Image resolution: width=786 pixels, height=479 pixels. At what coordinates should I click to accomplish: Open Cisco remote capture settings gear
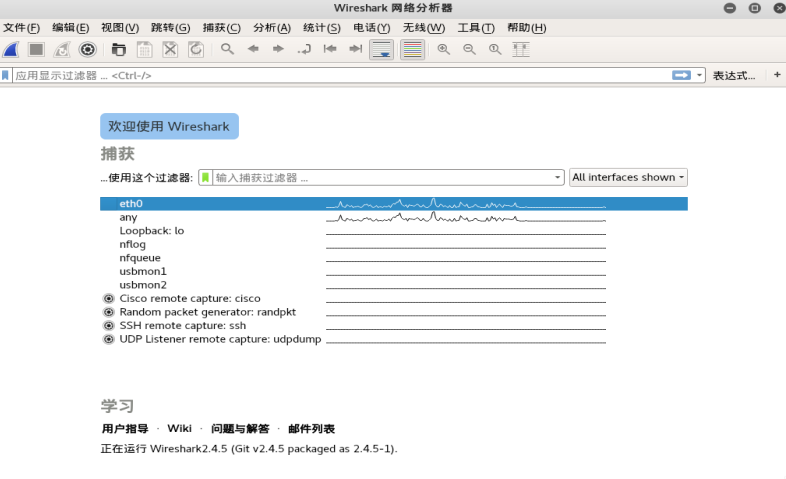108,299
